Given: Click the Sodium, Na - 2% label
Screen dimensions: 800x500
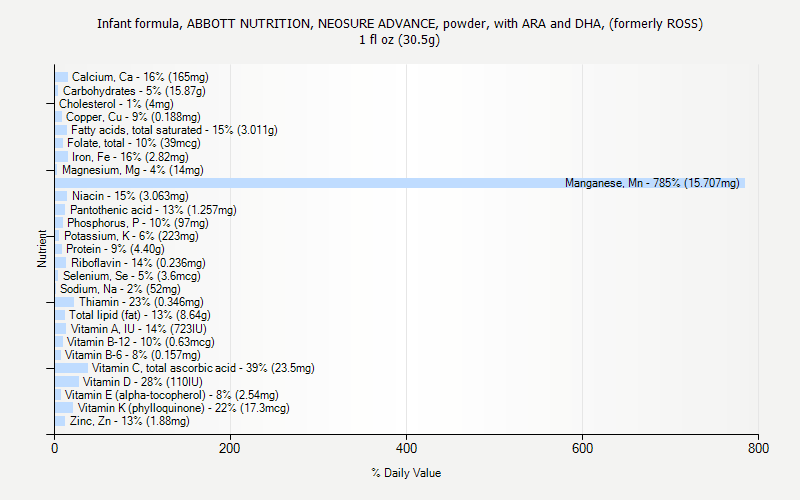Looking at the screenshot, I should (120, 289).
